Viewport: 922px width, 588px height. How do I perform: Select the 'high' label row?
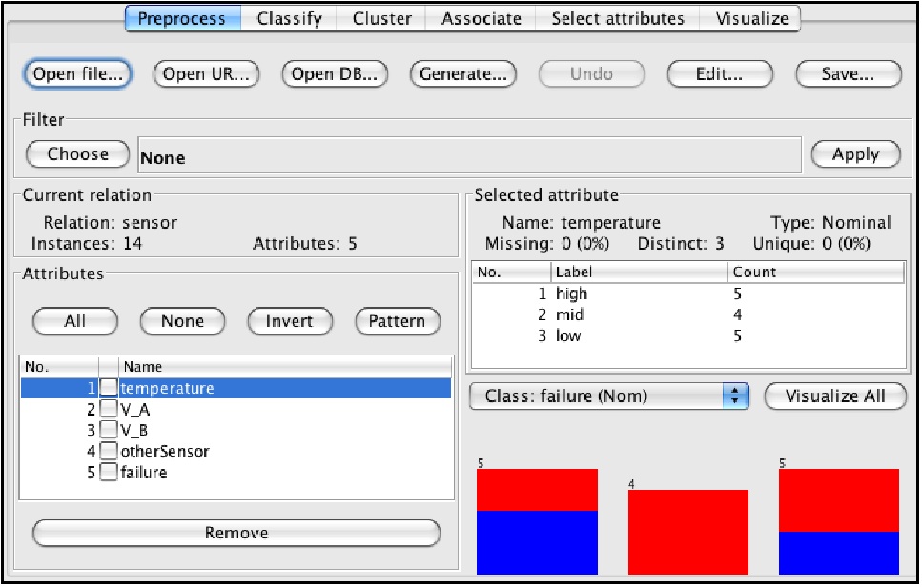[688, 294]
